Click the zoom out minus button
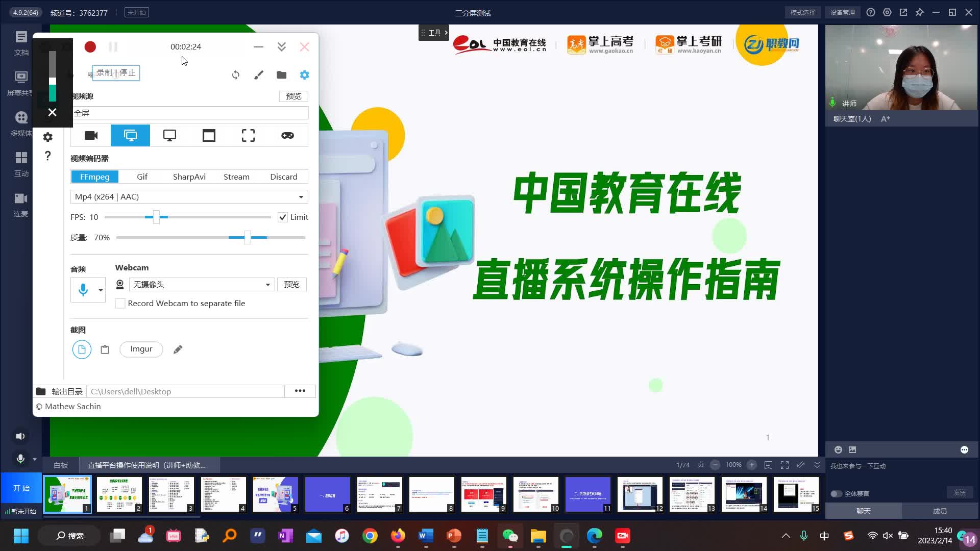 pos(715,465)
